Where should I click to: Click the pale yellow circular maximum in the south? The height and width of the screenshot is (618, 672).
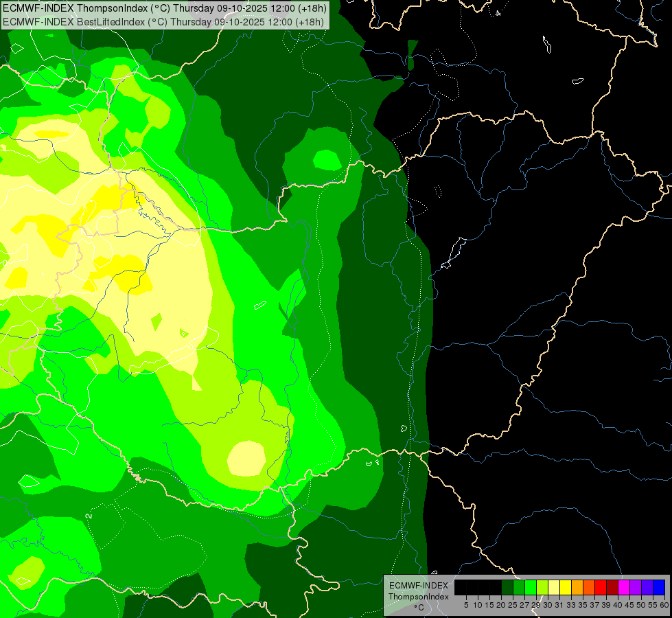point(247,459)
